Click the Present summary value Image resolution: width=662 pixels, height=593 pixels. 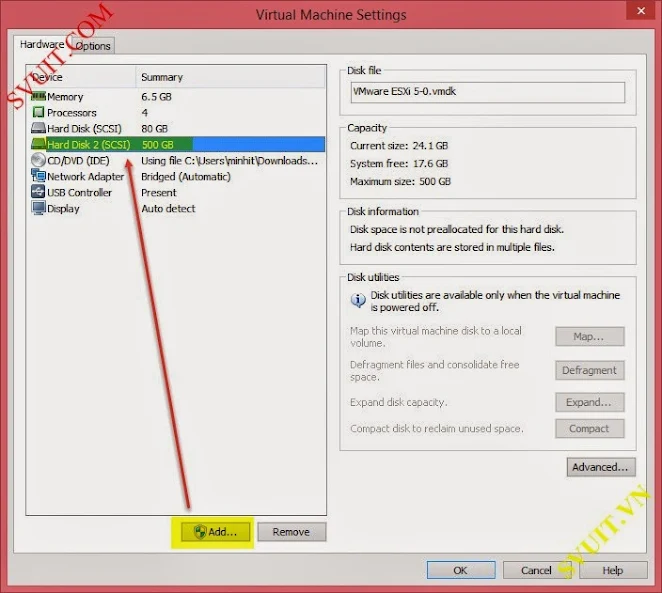click(159, 192)
